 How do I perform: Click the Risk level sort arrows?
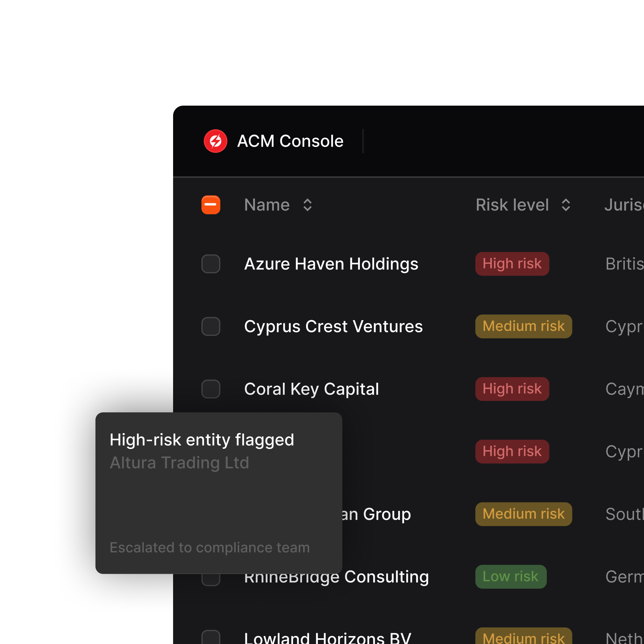566,205
